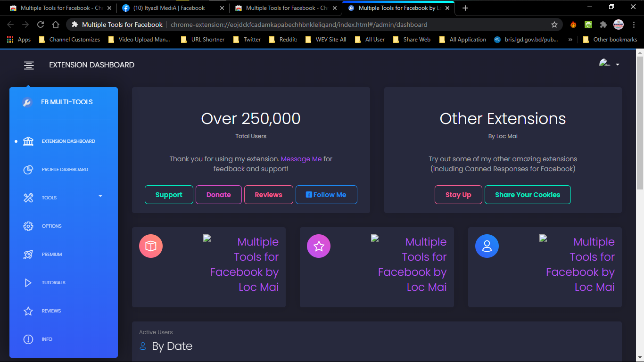Click the page vertical scrollbar thumb
Image resolution: width=644 pixels, height=362 pixels.
[x=640, y=123]
